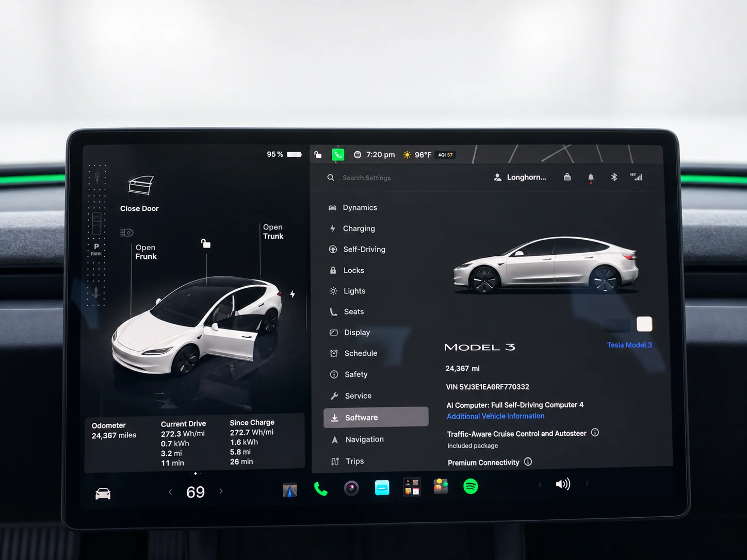Open Bluetooth settings icon
The height and width of the screenshot is (560, 747).
[x=614, y=177]
